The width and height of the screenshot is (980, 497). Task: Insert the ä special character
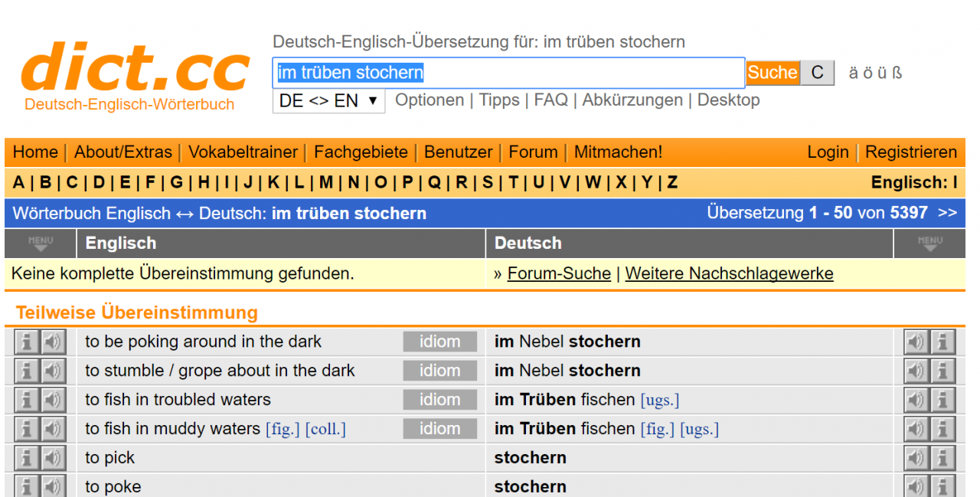tap(854, 73)
